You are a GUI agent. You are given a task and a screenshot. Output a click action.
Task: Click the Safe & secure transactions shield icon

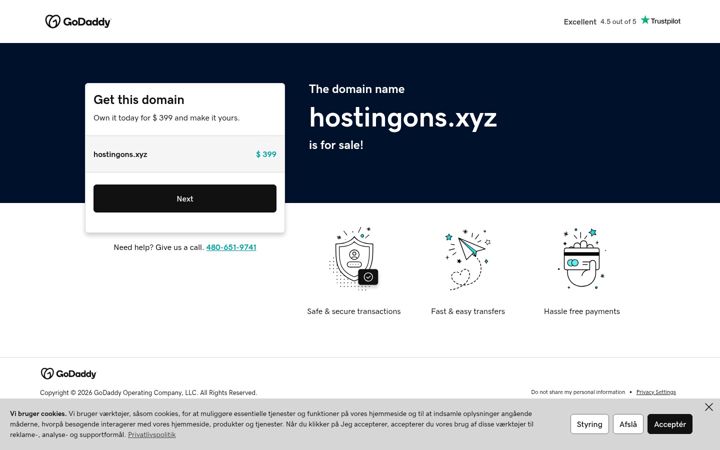[354, 259]
